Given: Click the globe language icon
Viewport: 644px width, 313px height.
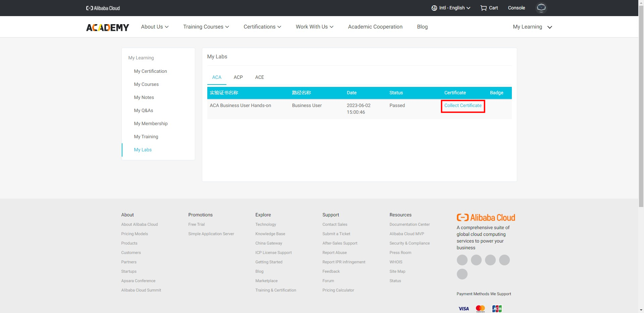Looking at the screenshot, I should (434, 8).
